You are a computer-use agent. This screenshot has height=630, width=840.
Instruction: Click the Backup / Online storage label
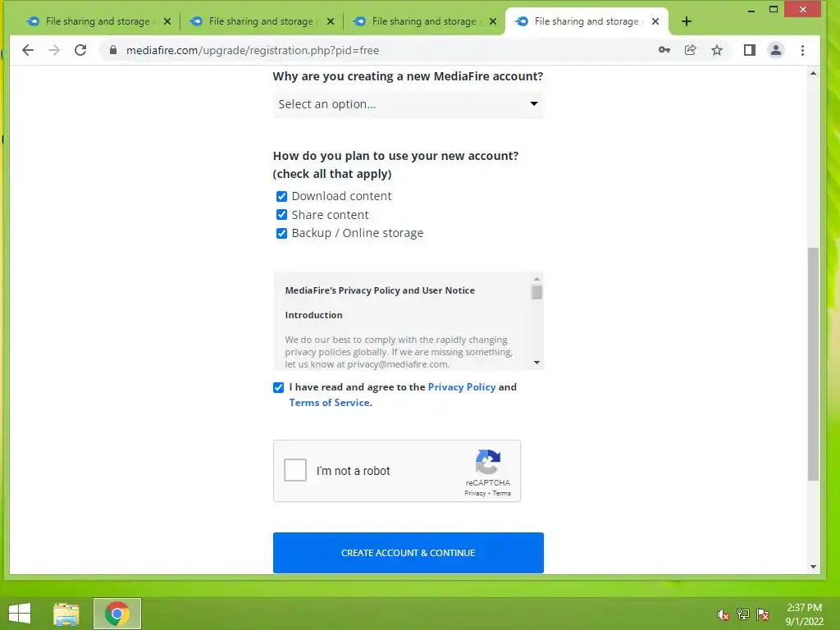click(x=358, y=233)
